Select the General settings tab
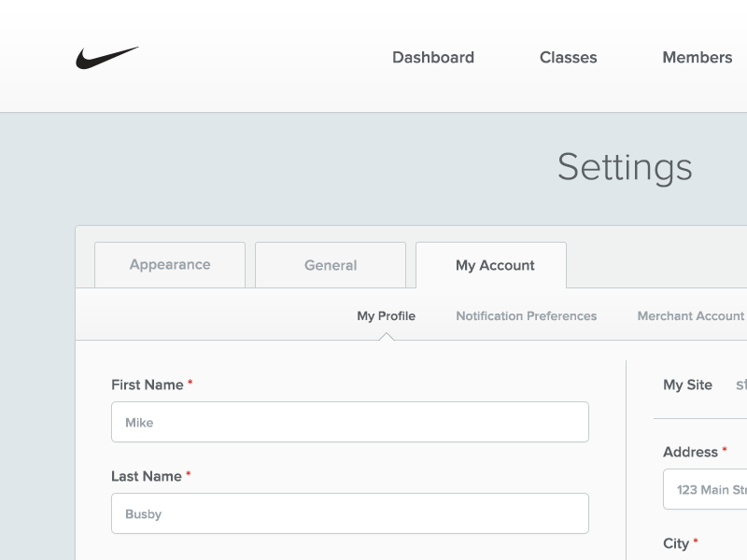Viewport: 747px width, 560px height. tap(331, 266)
